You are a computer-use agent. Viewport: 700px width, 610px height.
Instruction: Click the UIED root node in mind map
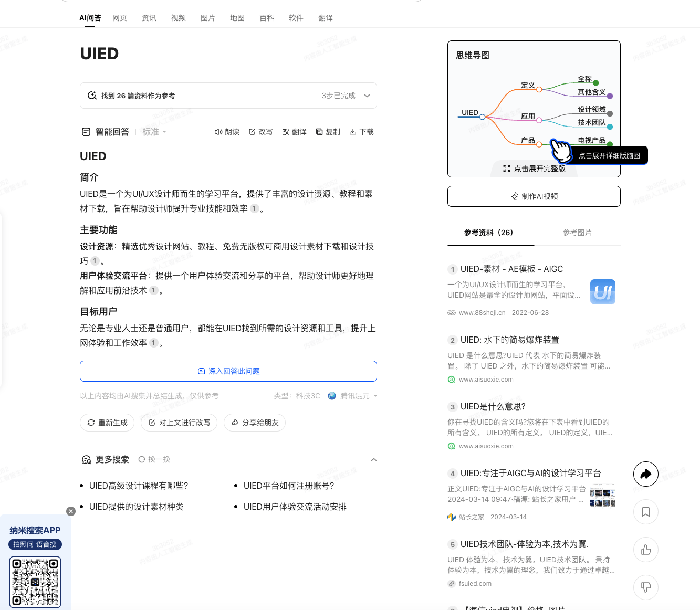pos(470,113)
